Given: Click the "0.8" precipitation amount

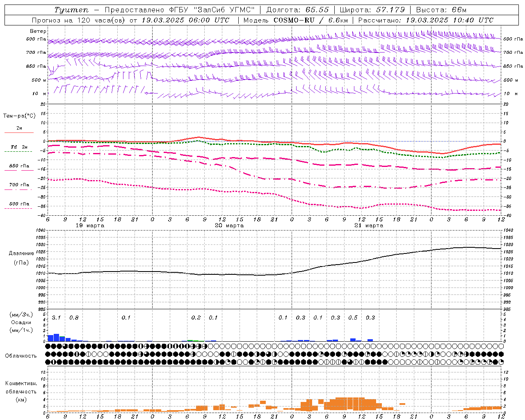Looking at the screenshot, I should tap(74, 318).
